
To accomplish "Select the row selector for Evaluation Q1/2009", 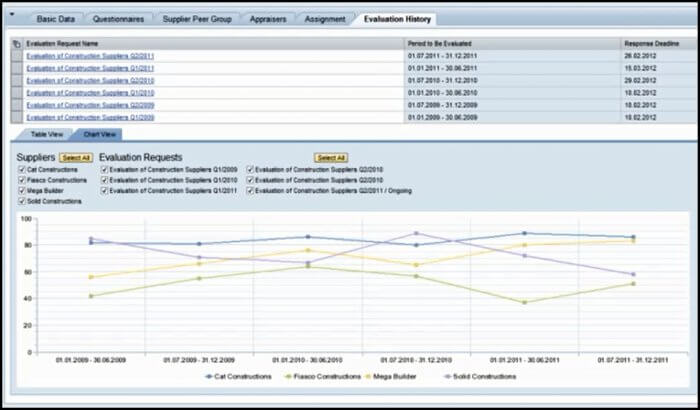I will coord(17,117).
